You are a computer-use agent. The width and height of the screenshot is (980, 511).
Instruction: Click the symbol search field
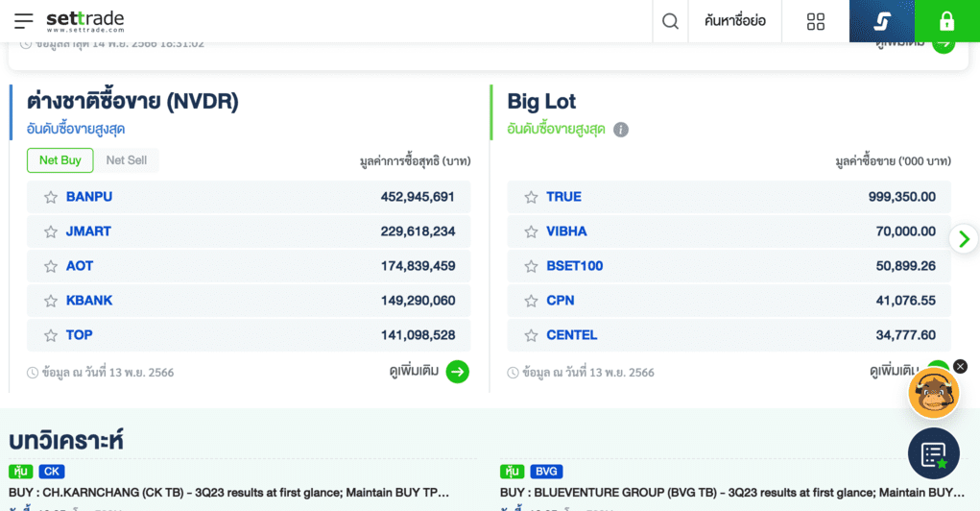(x=734, y=21)
